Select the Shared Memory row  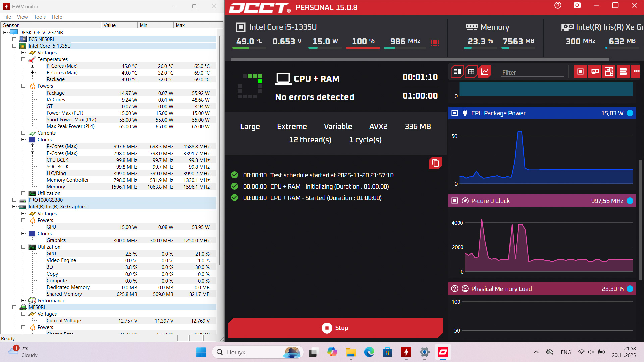point(131,294)
